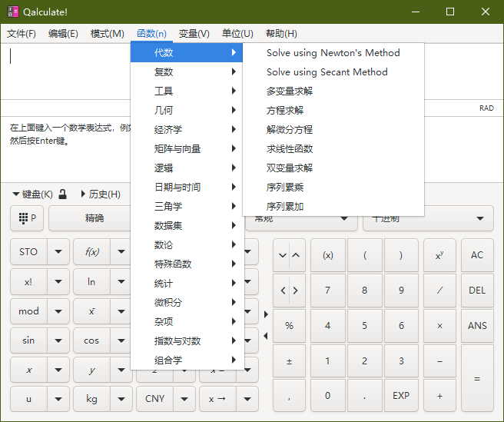Click the move cursor left/right arrows key

coord(289,291)
